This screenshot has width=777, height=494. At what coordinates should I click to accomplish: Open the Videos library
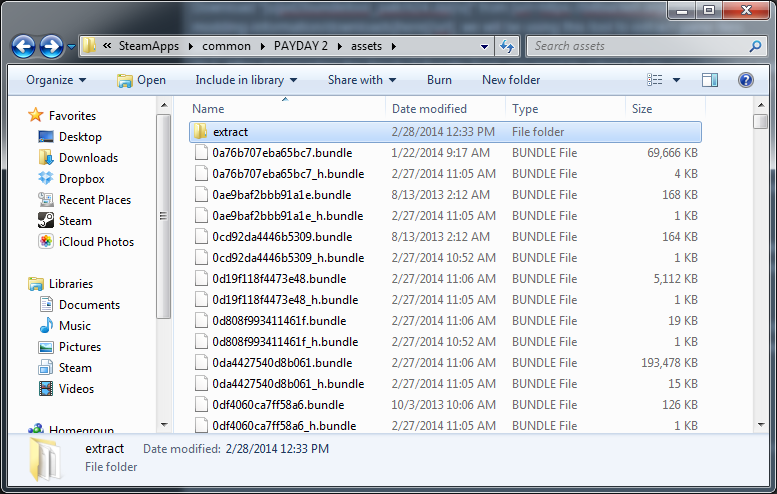point(76,389)
